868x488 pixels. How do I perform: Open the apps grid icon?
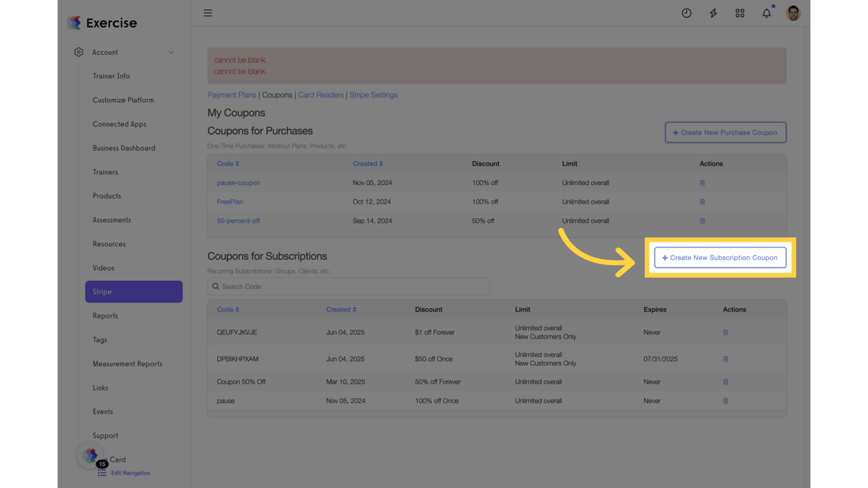pyautogui.click(x=740, y=13)
